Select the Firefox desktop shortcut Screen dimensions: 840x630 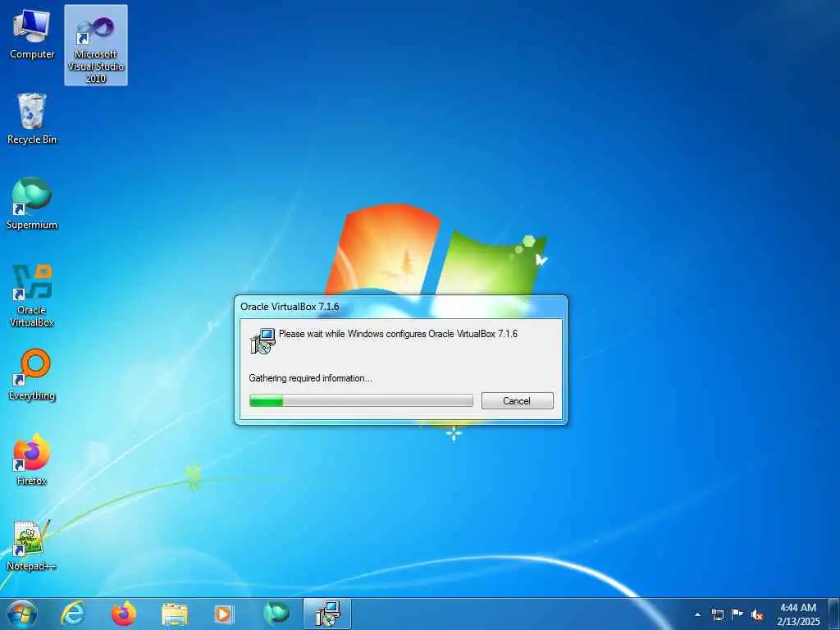click(32, 460)
